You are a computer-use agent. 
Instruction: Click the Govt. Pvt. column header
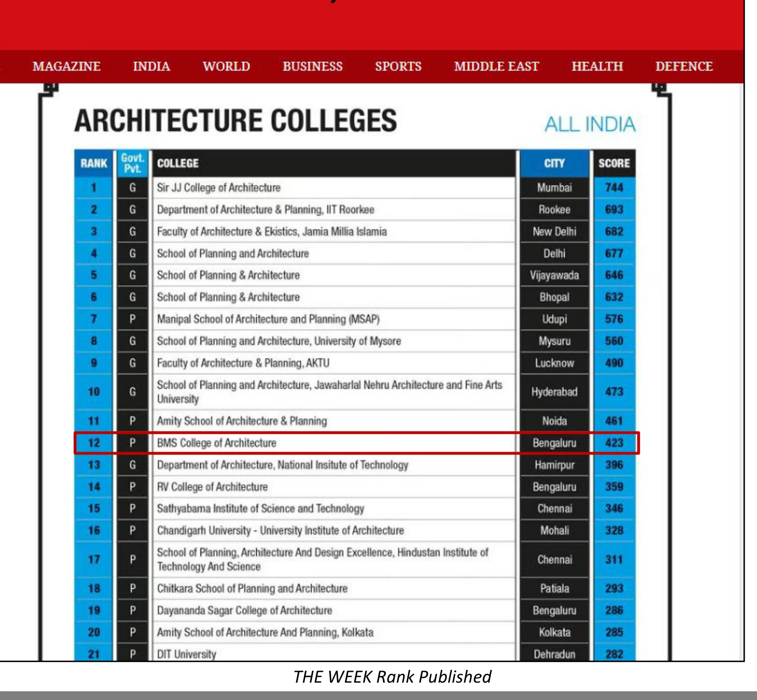132,163
